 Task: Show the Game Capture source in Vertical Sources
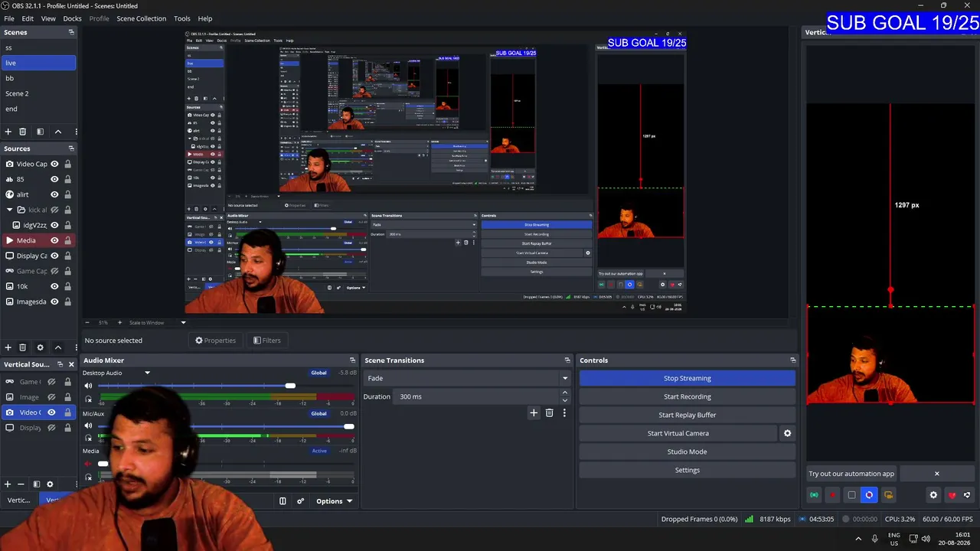pyautogui.click(x=51, y=382)
